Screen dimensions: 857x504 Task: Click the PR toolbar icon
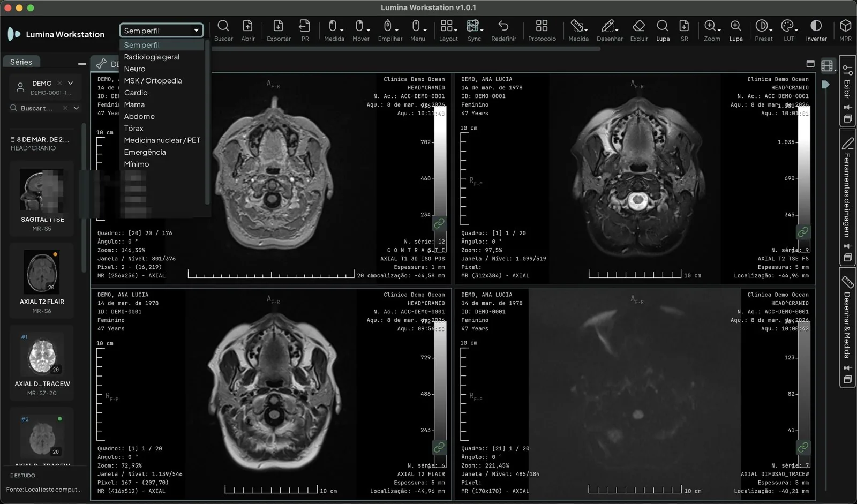coord(305,31)
